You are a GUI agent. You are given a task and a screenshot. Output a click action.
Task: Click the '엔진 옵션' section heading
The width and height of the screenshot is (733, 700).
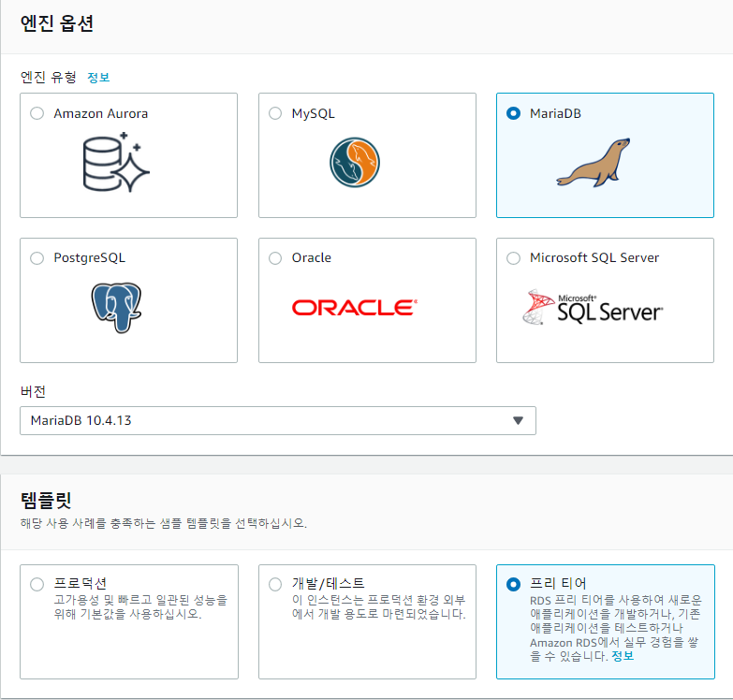click(x=57, y=23)
